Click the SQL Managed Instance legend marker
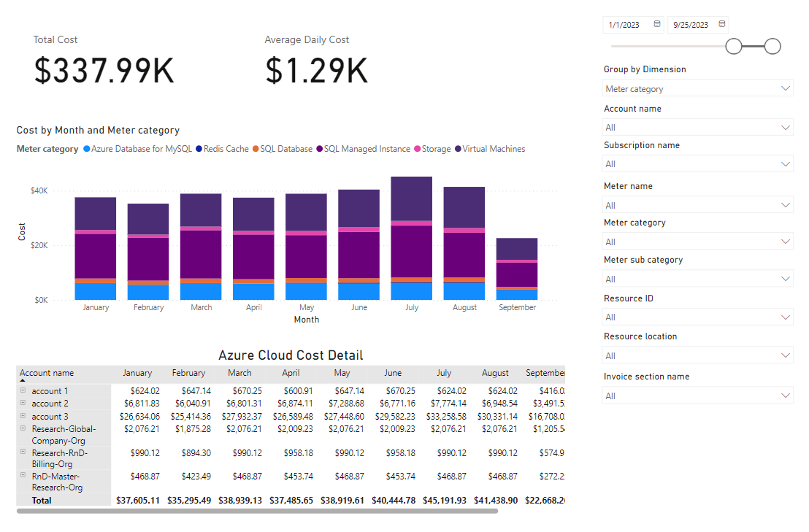The height and width of the screenshot is (532, 809). (x=319, y=149)
